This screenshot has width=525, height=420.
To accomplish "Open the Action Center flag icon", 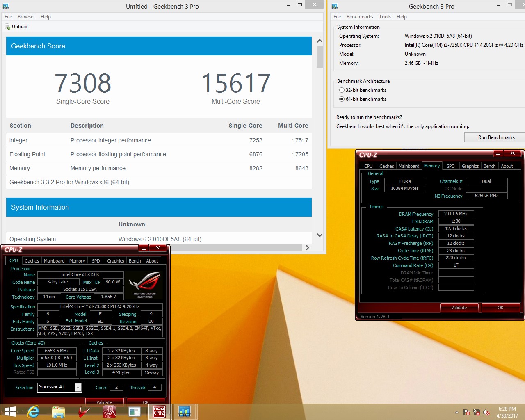I will pos(467,412).
